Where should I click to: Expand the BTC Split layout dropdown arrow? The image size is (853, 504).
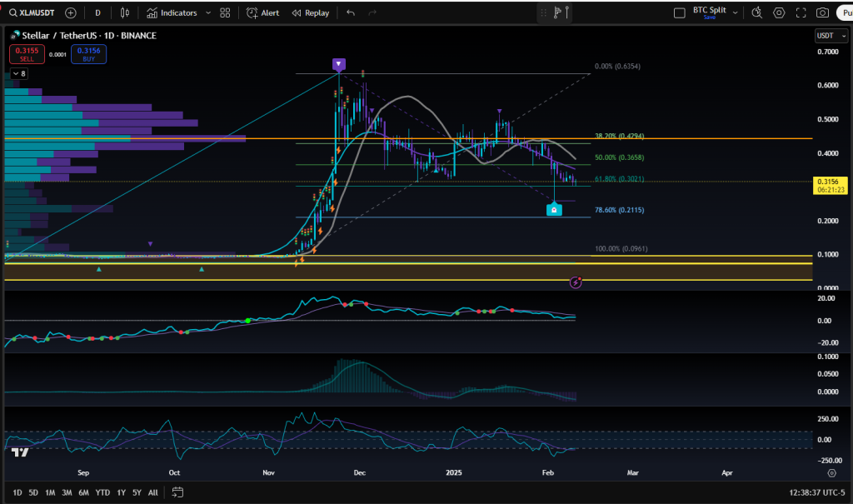click(736, 12)
